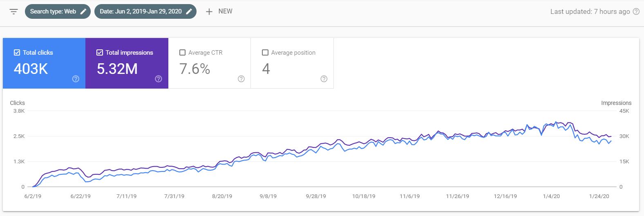The height and width of the screenshot is (216, 644).
Task: Edit the Date range filter pencil icon
Action: (189, 11)
